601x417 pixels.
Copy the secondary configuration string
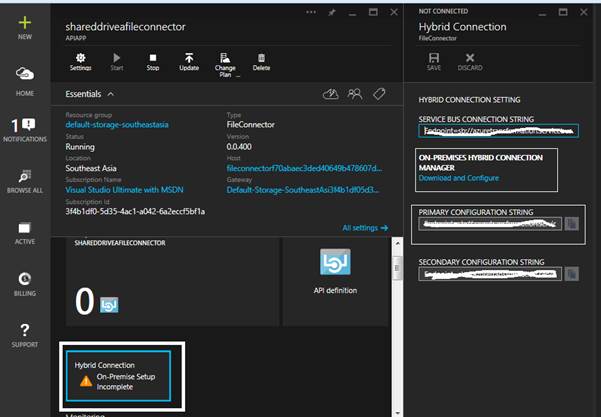pyautogui.click(x=571, y=274)
